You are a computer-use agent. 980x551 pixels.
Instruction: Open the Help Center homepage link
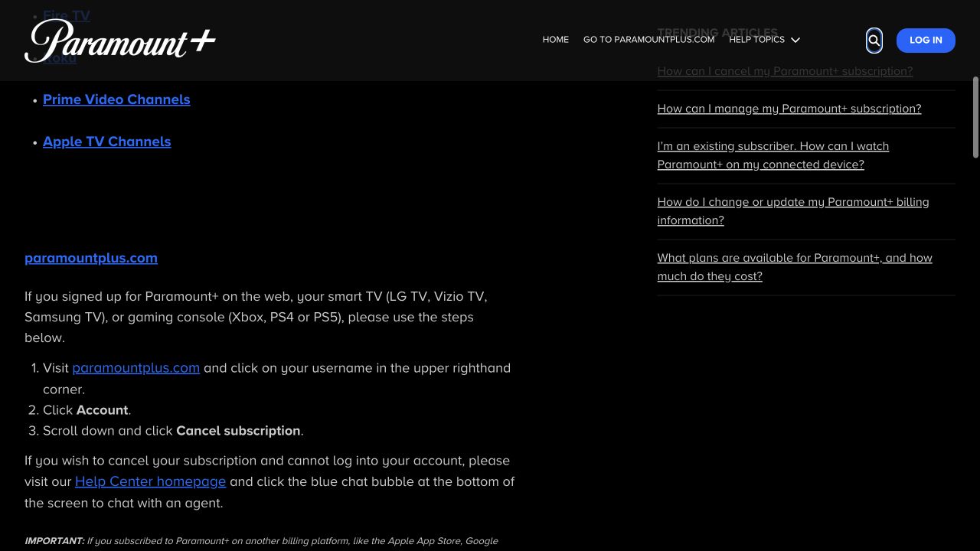[x=150, y=481]
